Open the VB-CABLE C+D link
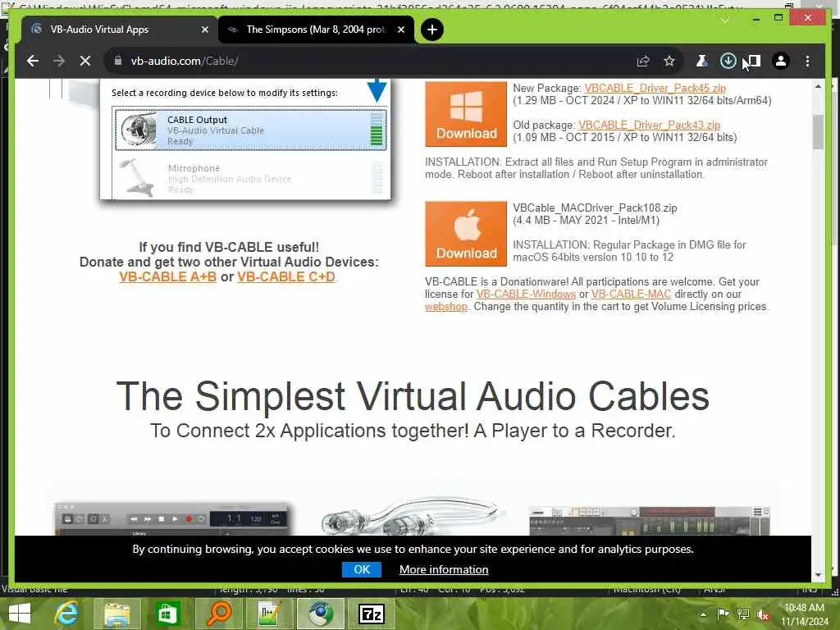Screen dimensions: 840x630 tap(286, 277)
